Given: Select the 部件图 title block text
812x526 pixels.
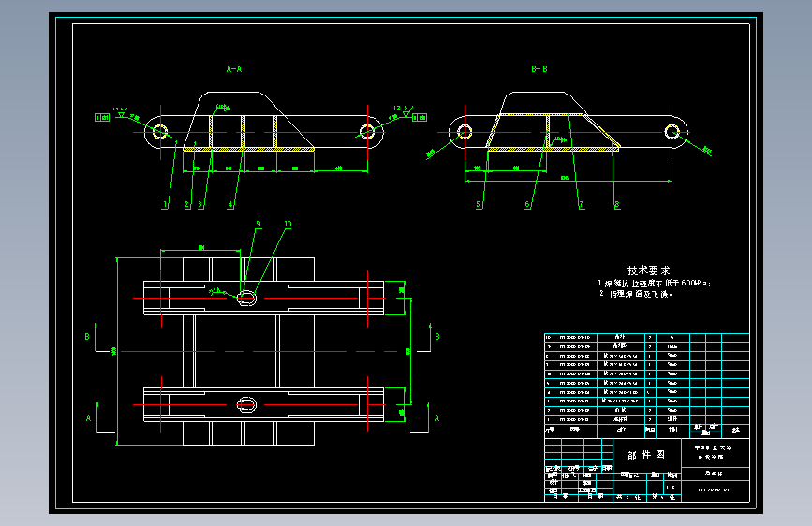Looking at the screenshot, I should click(646, 455).
